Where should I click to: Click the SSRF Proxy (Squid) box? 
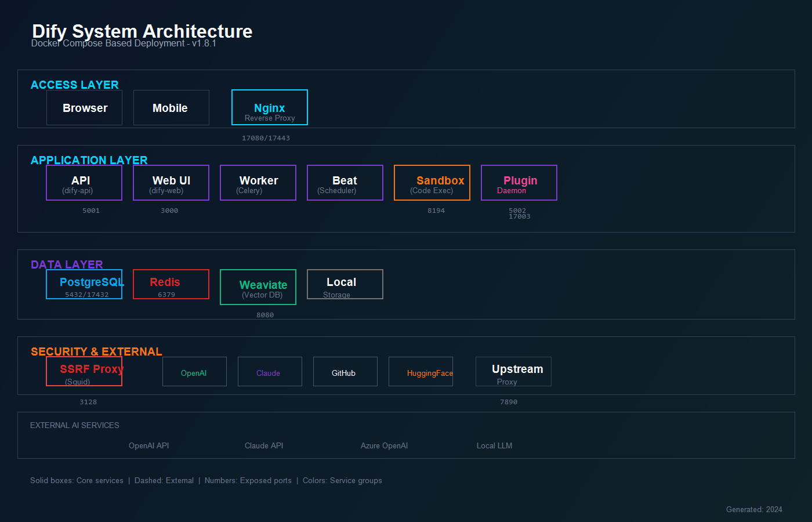tap(84, 371)
